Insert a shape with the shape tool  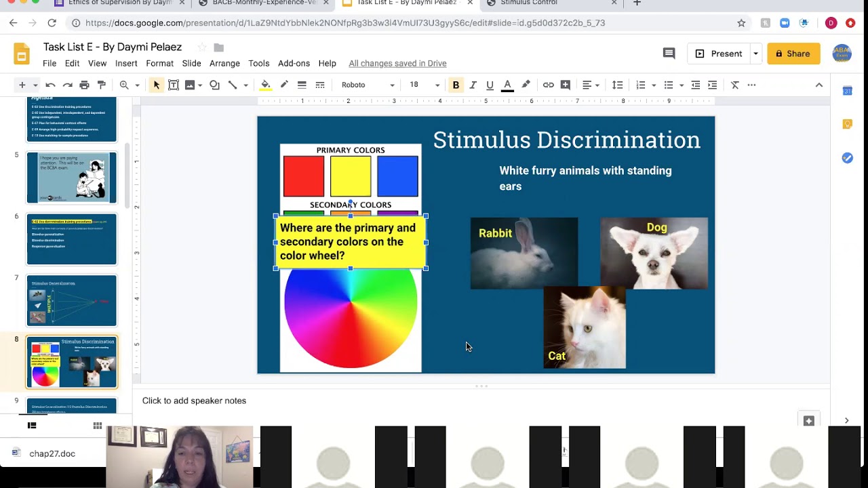214,85
